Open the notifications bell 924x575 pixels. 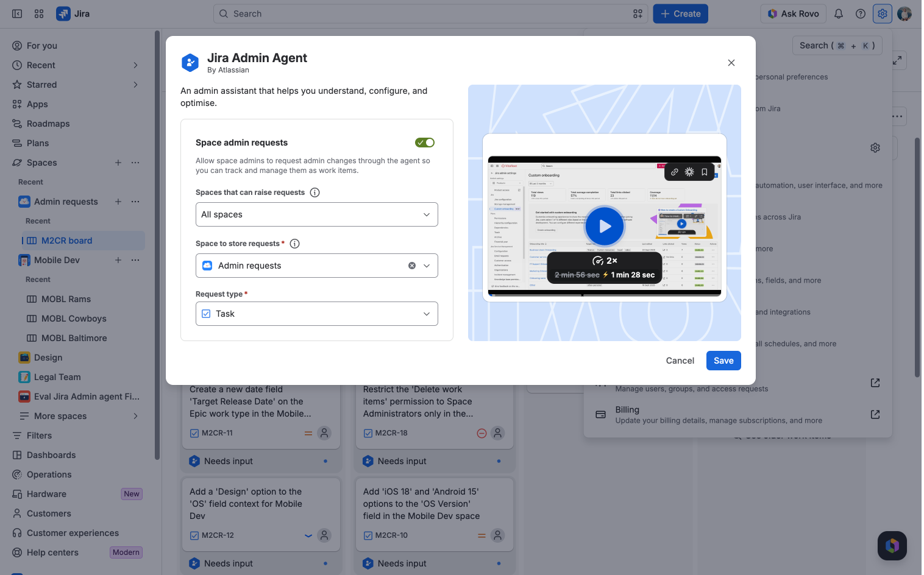point(839,13)
